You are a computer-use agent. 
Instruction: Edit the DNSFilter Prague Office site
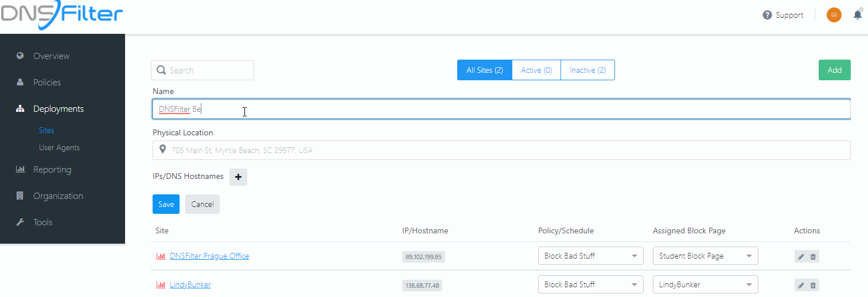801,257
